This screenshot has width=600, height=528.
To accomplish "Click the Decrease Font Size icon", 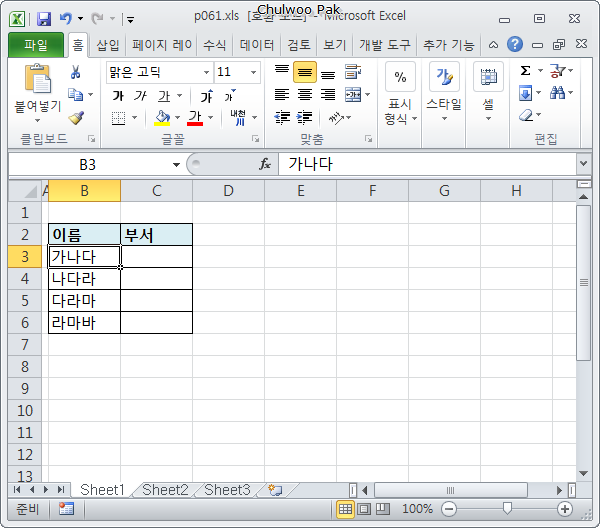I will [x=230, y=96].
